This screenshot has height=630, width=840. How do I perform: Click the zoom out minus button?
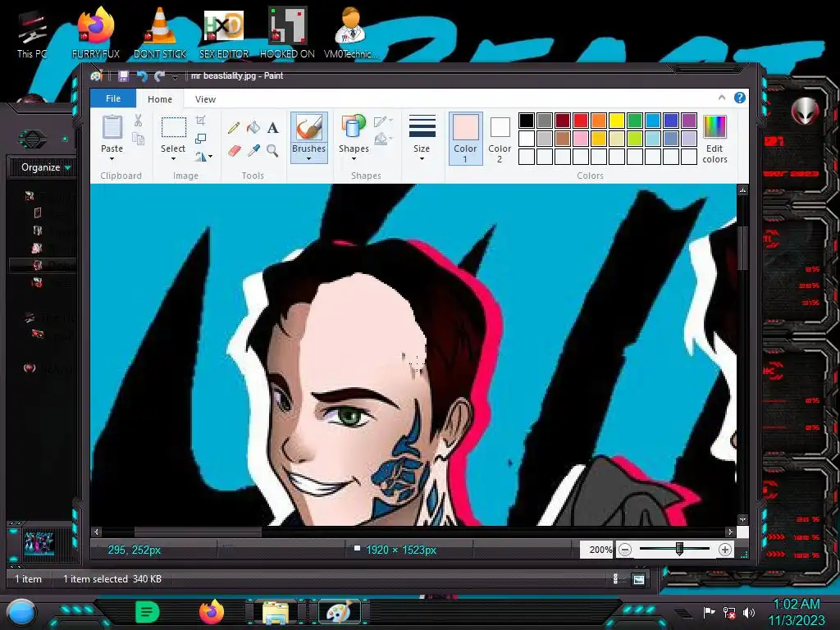[624, 550]
